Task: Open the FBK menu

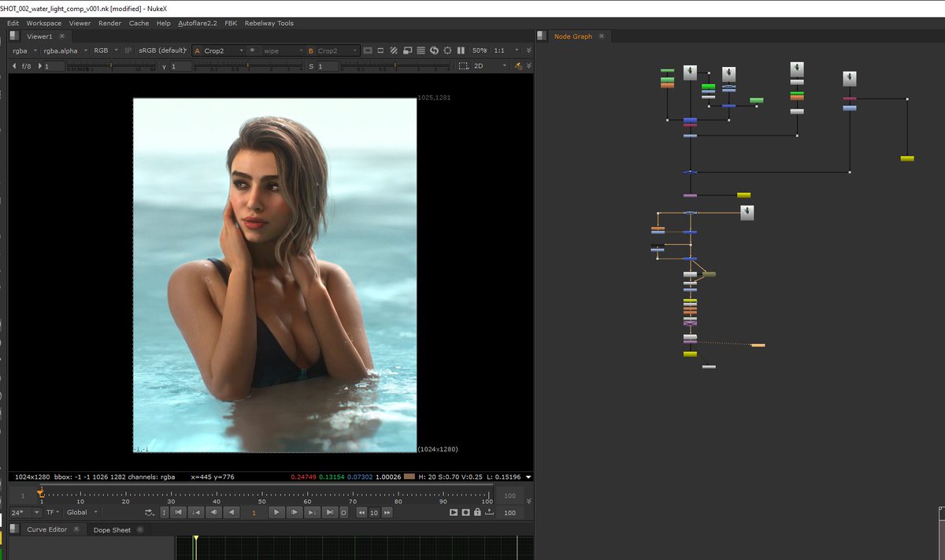Action: pyautogui.click(x=231, y=24)
